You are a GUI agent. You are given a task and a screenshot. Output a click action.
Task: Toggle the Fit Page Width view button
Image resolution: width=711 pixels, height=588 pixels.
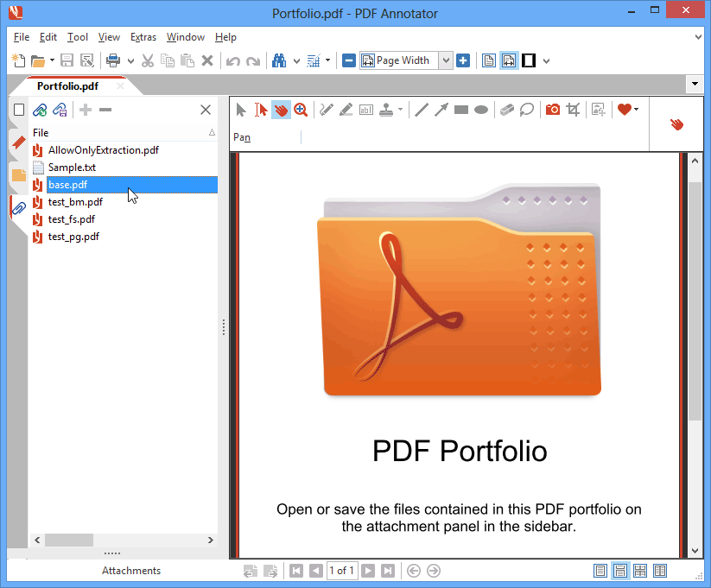[509, 60]
